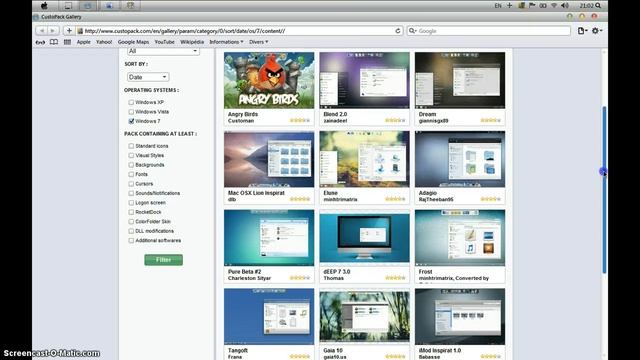Click the Frost pack thumbnail
The height and width of the screenshot is (360, 640).
(460, 238)
